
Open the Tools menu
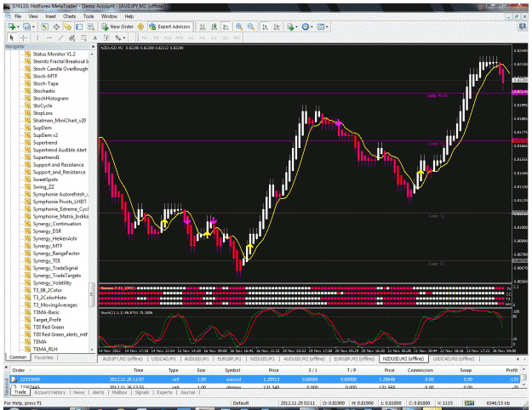pos(89,16)
